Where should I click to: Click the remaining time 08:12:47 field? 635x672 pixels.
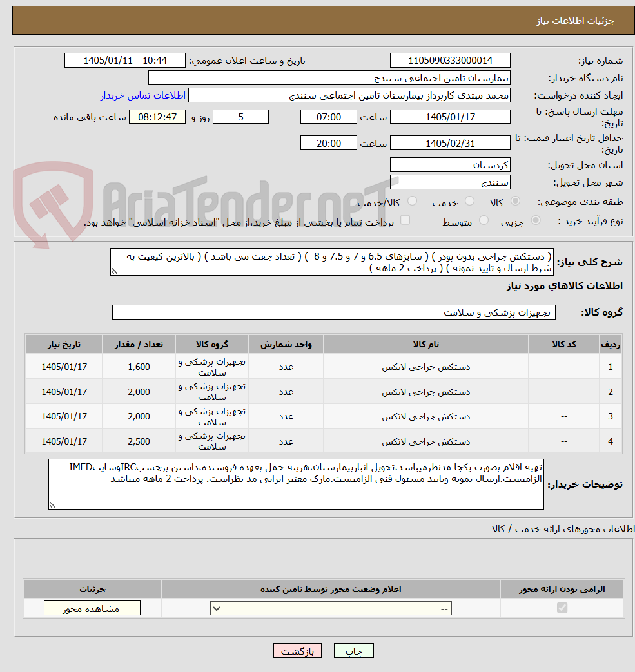[x=157, y=117]
